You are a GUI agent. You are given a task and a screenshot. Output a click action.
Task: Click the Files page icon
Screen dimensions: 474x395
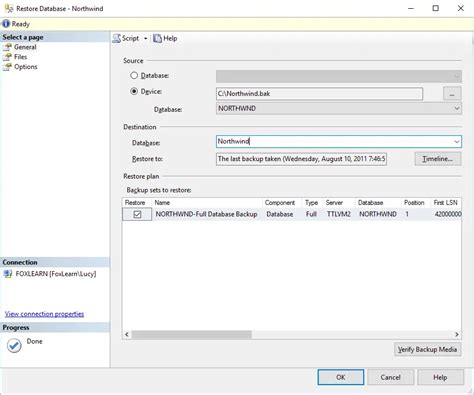point(7,57)
